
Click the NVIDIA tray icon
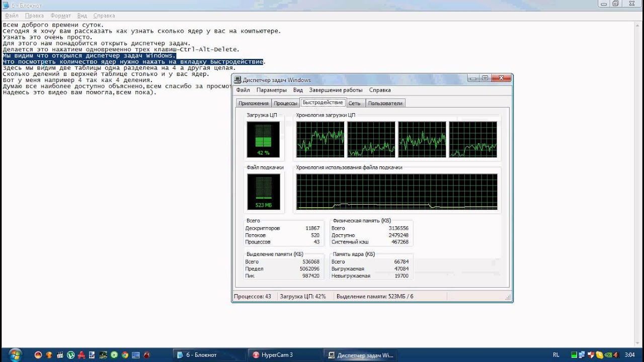point(608,354)
